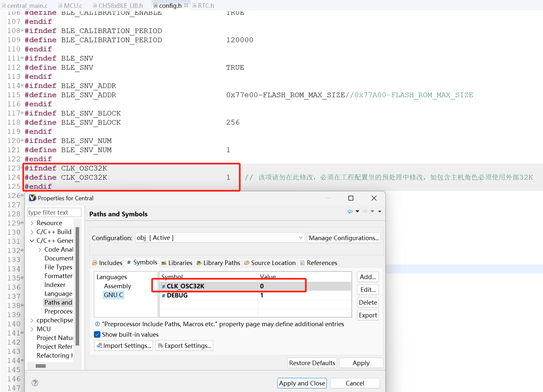
Task: Expand the Resource tree node
Action: click(32, 223)
